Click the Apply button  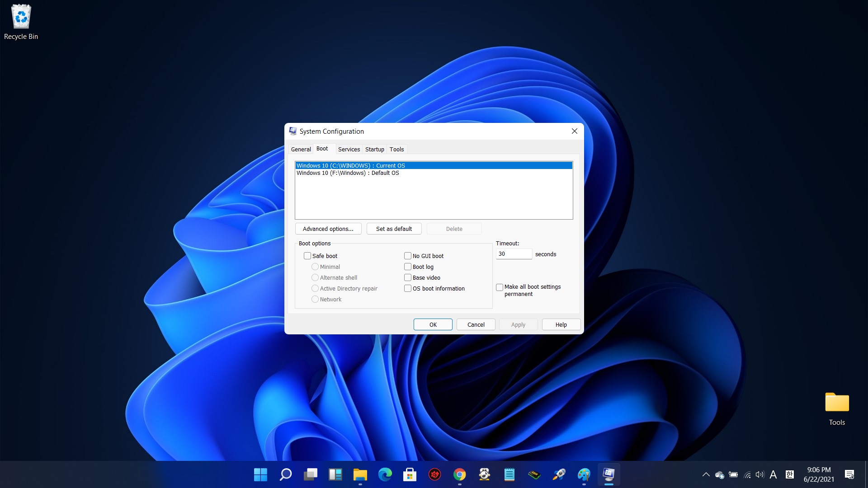(x=519, y=324)
